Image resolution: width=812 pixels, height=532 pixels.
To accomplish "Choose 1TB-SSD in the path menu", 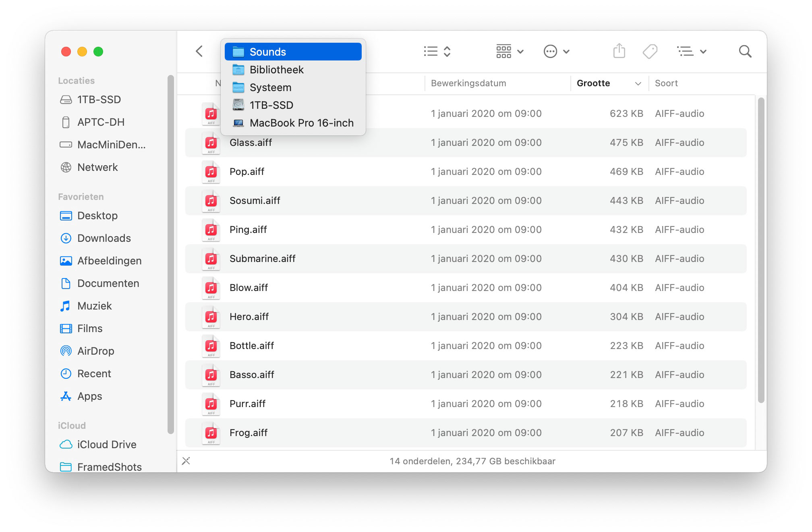I will point(293,105).
